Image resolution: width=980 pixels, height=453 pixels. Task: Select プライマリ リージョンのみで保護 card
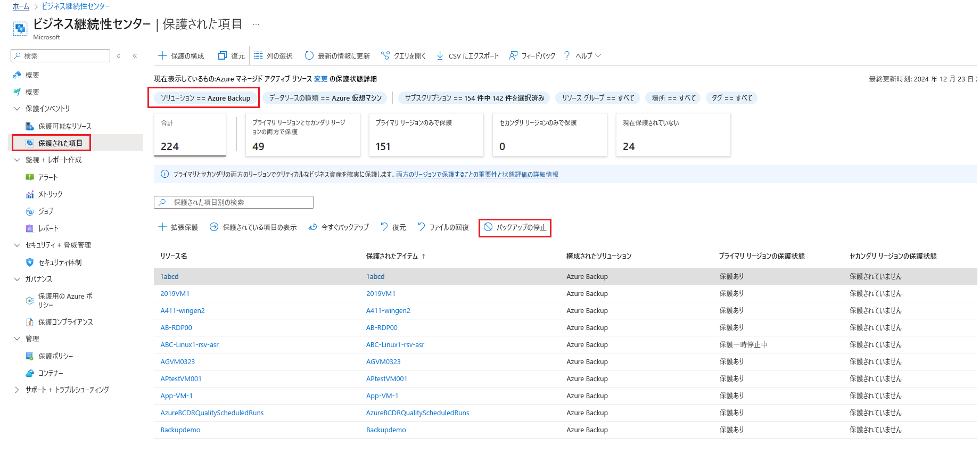pos(426,135)
